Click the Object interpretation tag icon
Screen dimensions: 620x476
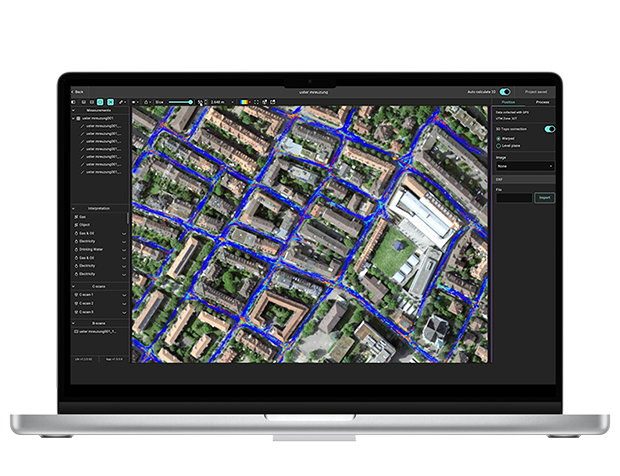[x=76, y=225]
